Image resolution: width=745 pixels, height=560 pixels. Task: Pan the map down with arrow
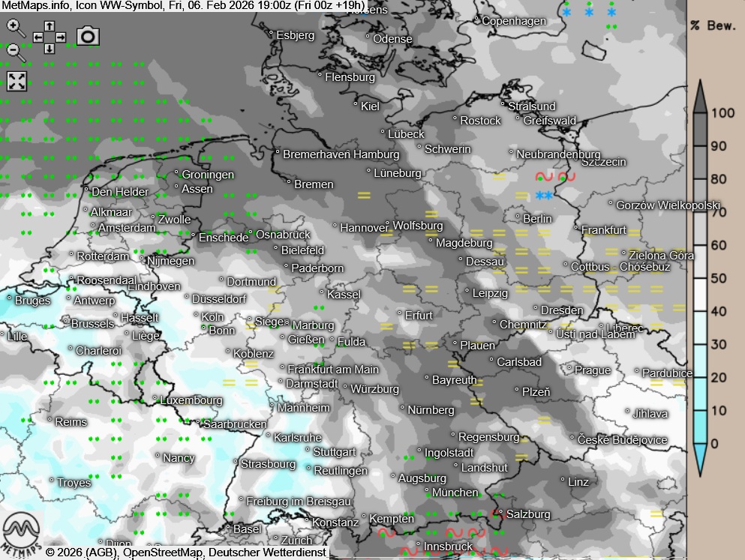49,49
